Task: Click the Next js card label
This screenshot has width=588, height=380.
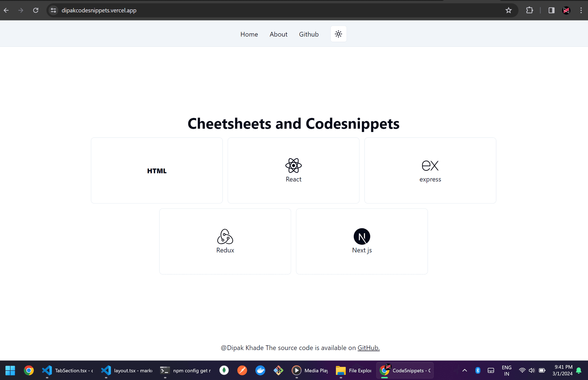Action: tap(362, 250)
